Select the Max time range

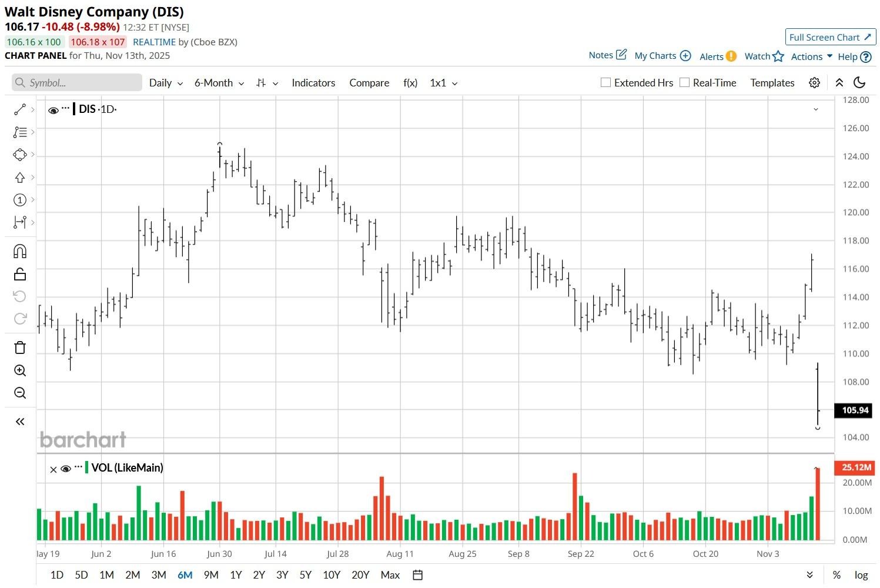(x=390, y=575)
